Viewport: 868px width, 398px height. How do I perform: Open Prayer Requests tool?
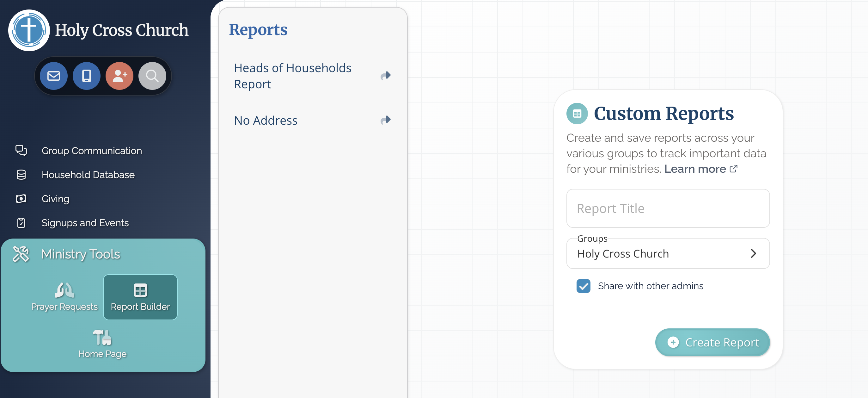[x=64, y=297]
